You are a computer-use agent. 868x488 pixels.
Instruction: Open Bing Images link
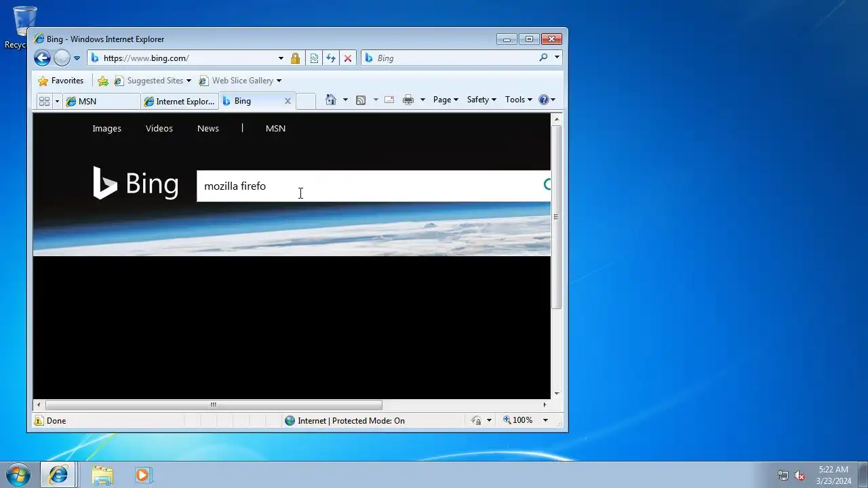coord(106,128)
